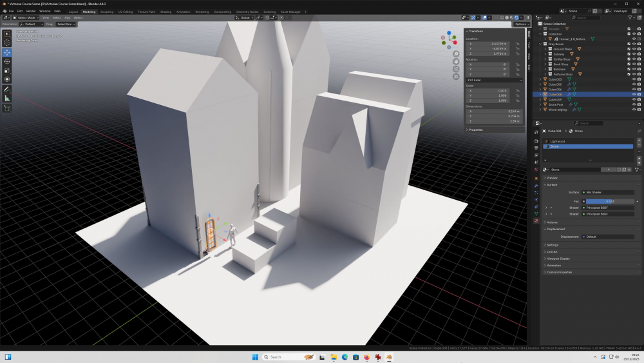Click the viewport Options button
644x363 pixels.
[x=520, y=25]
